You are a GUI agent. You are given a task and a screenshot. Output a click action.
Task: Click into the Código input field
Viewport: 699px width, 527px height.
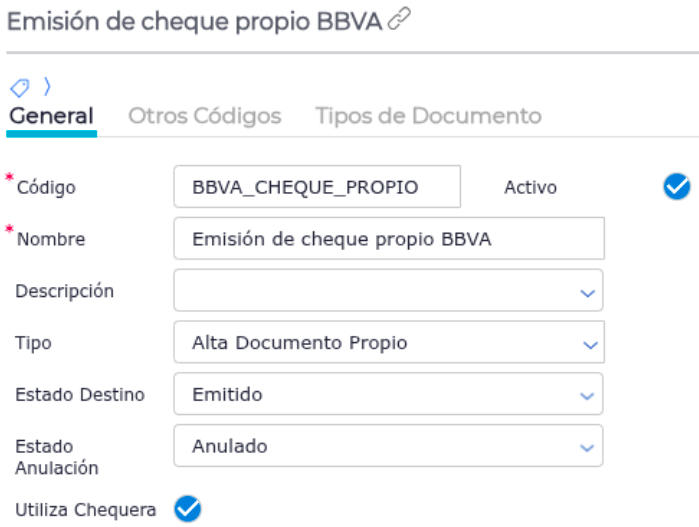[316, 187]
